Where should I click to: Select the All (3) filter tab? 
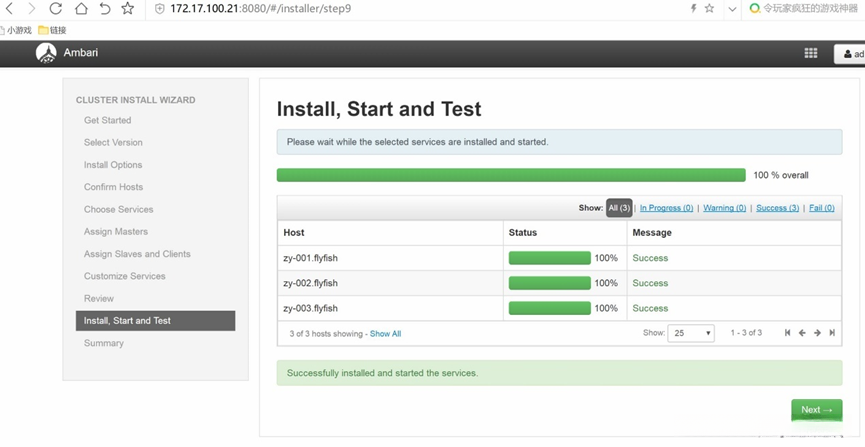[x=619, y=208]
